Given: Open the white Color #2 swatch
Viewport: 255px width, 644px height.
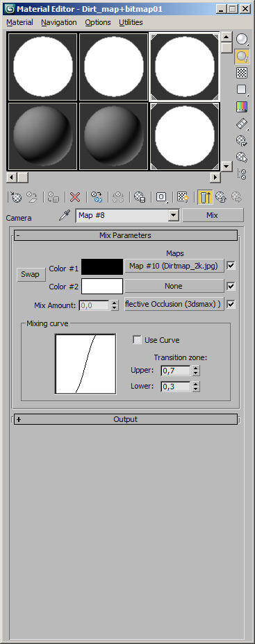Looking at the screenshot, I should (102, 287).
